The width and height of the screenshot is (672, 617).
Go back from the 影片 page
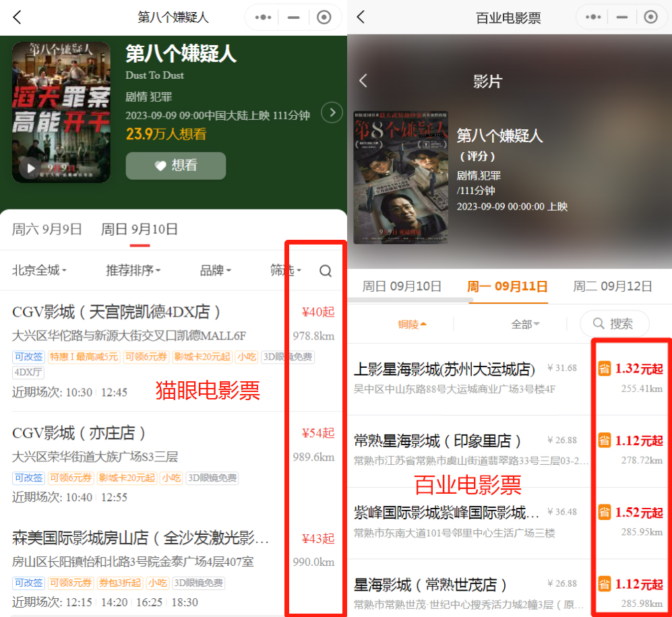point(363,81)
